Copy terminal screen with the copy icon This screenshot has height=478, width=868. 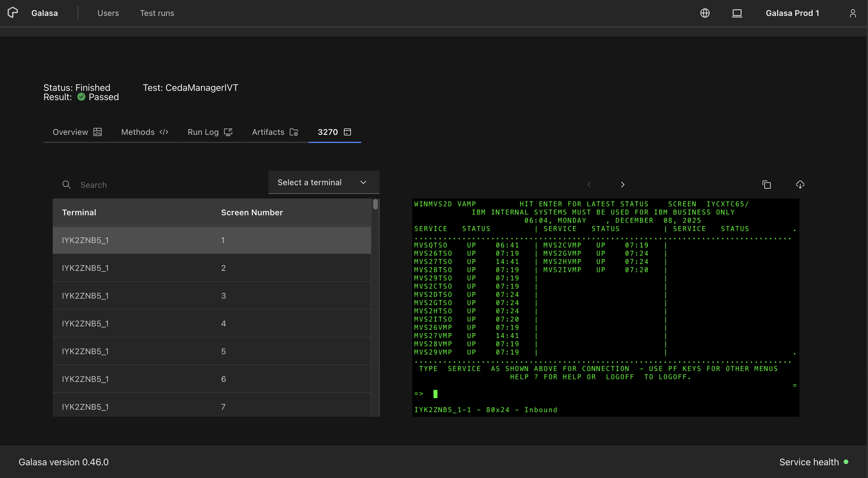pyautogui.click(x=767, y=185)
